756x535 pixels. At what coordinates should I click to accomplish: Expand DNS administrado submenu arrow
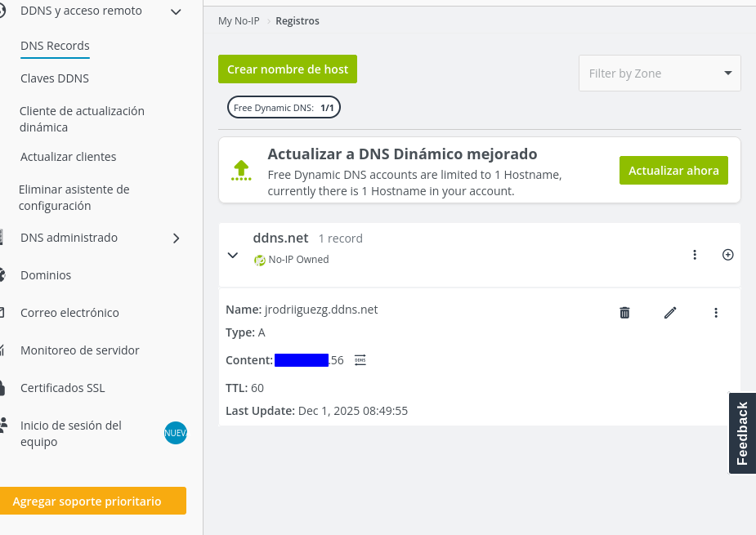[x=176, y=239]
